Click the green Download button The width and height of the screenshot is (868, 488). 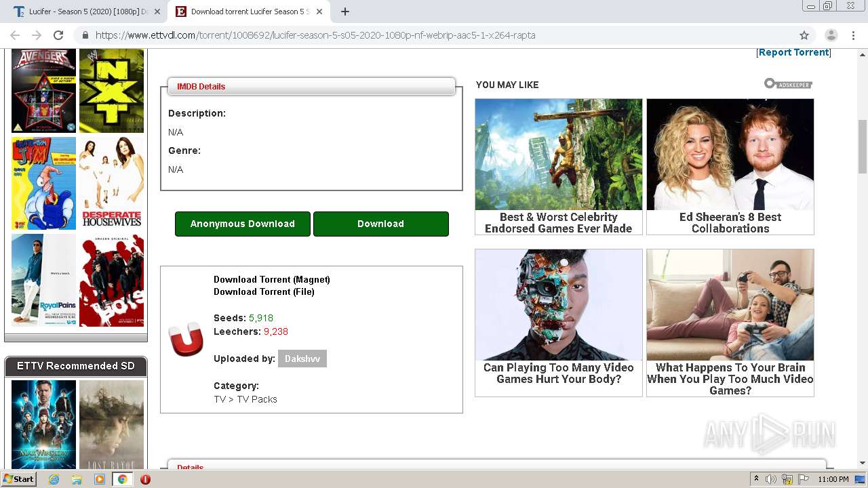point(381,224)
